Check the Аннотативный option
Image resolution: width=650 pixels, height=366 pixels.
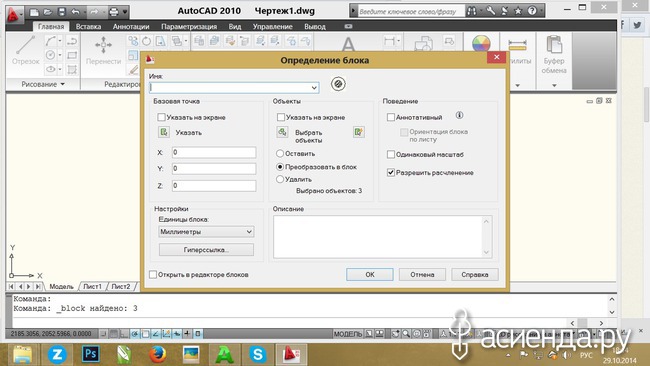pos(390,117)
